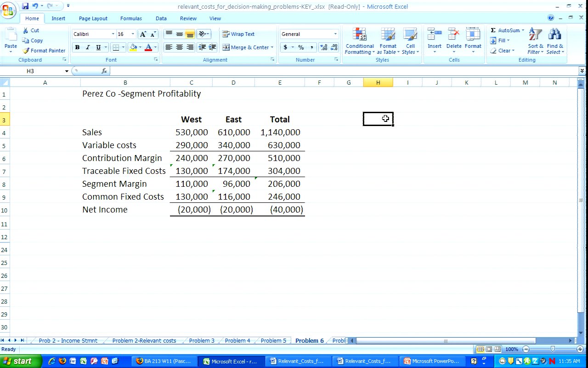Toggle Italic formatting
This screenshot has height=368, width=588.
pyautogui.click(x=88, y=47)
